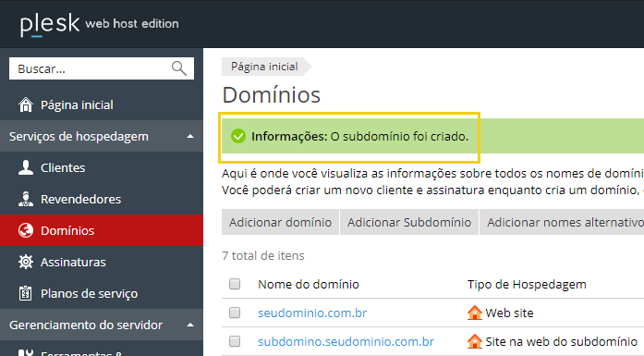Screen dimensions: 644x356
Task: Click the Adicionar Subdomínio button
Action: (x=409, y=222)
